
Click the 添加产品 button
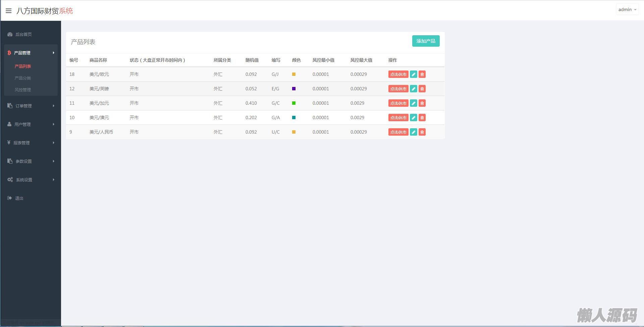click(426, 41)
